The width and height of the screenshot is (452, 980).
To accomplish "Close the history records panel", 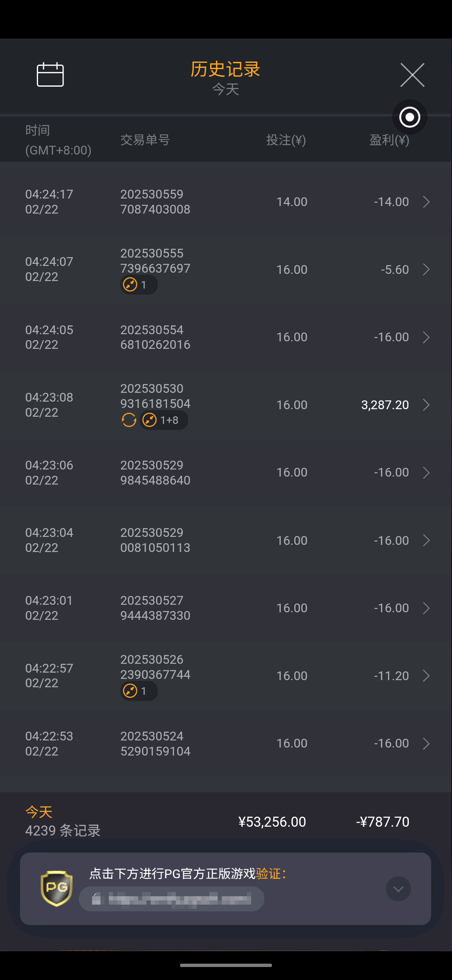I will click(x=412, y=75).
